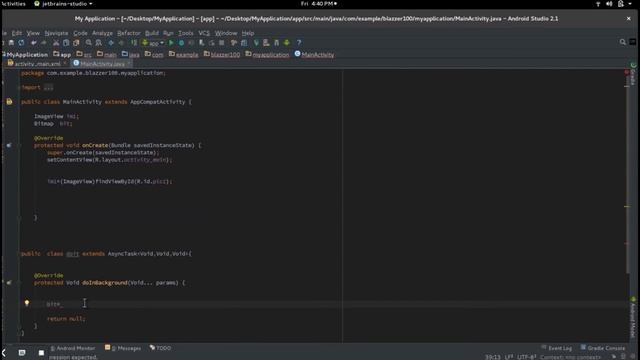Viewport: 640px width, 360px height.
Task: Open the UTF-8 encoding selector
Action: pyautogui.click(x=526, y=357)
